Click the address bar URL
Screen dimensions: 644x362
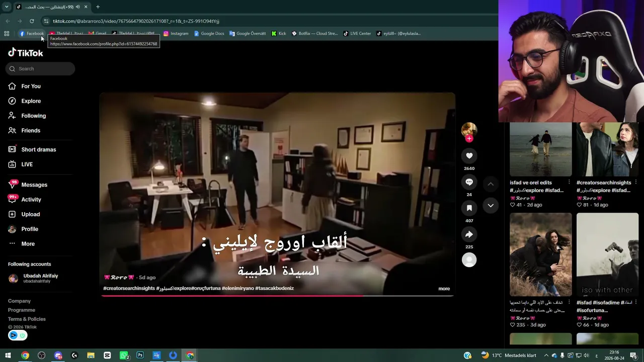pyautogui.click(x=136, y=21)
